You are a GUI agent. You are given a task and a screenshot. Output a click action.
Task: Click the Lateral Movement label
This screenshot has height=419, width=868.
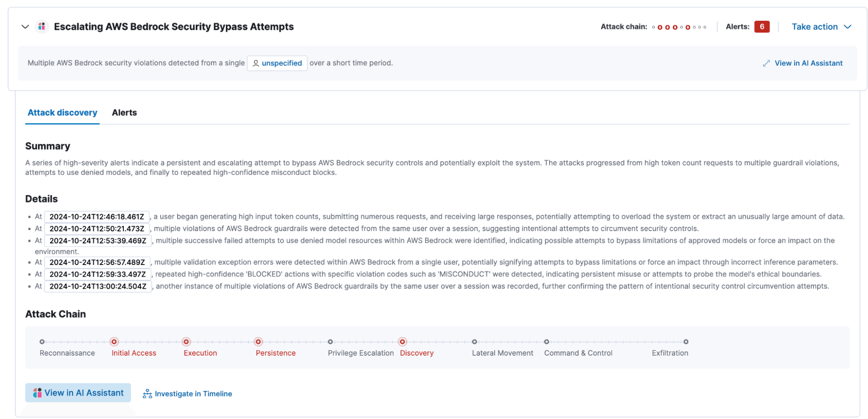[502, 353]
